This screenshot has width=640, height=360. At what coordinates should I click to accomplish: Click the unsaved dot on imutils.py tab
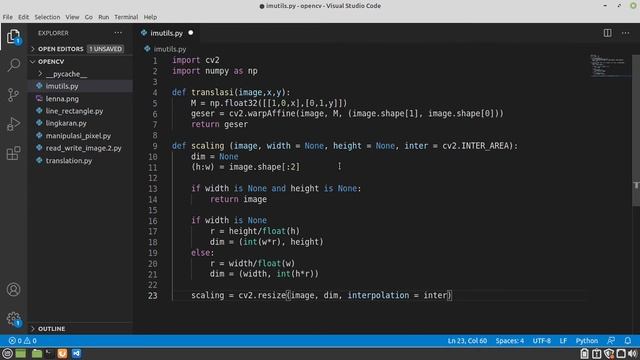191,33
